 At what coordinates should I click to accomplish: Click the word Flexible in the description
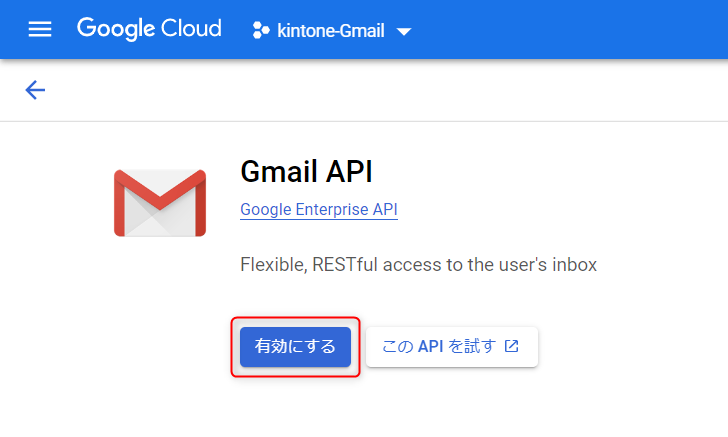coord(272,265)
